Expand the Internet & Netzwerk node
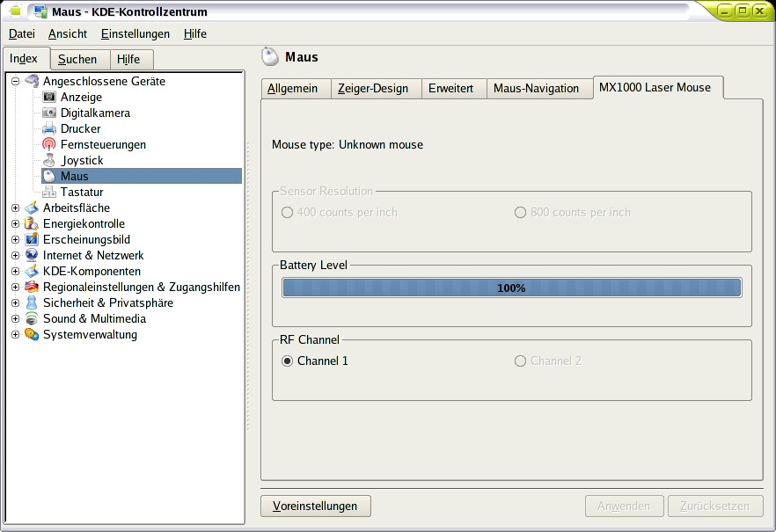The height and width of the screenshot is (532, 776). click(x=15, y=255)
